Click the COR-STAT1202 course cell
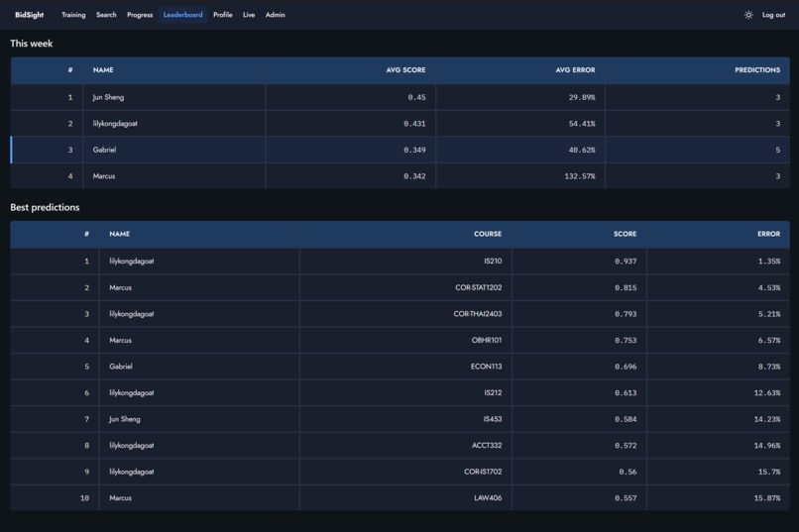 tap(479, 287)
